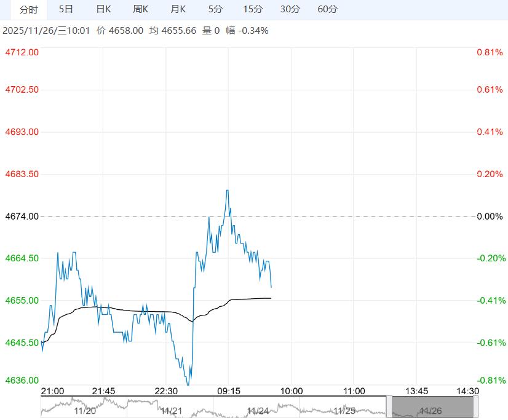Jump to 11/24 in the overview timeline

coord(258,410)
